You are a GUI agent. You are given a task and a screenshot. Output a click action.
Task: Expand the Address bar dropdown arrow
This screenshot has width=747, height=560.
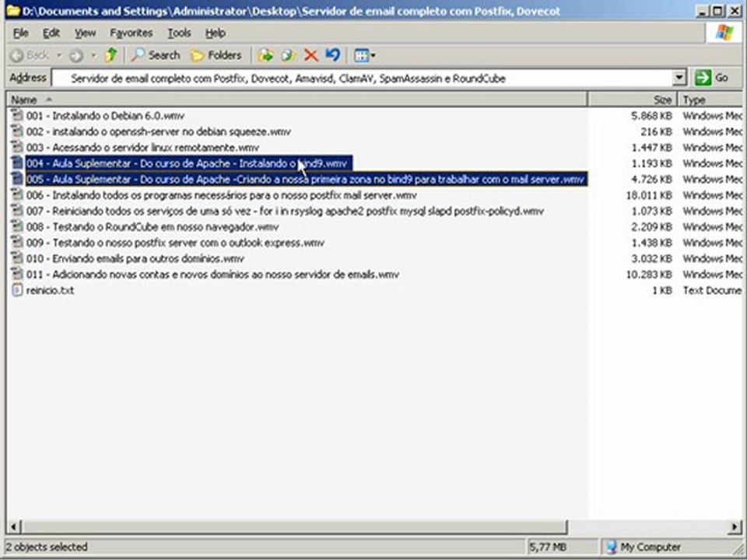coord(679,78)
